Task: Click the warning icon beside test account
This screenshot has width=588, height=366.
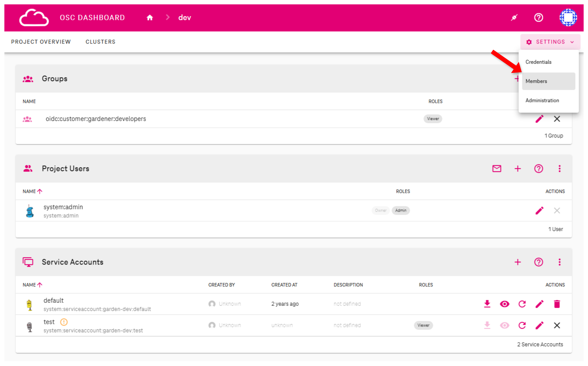Action: tap(64, 322)
